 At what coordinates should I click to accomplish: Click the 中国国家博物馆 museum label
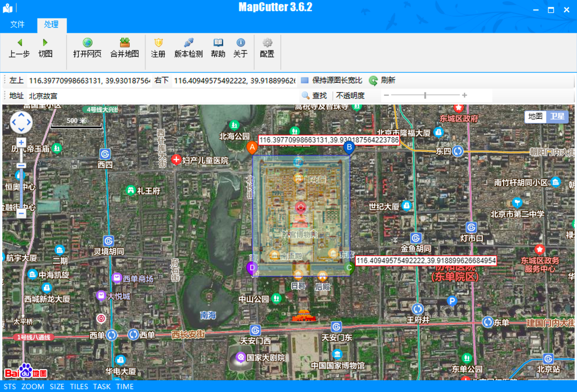(x=338, y=365)
